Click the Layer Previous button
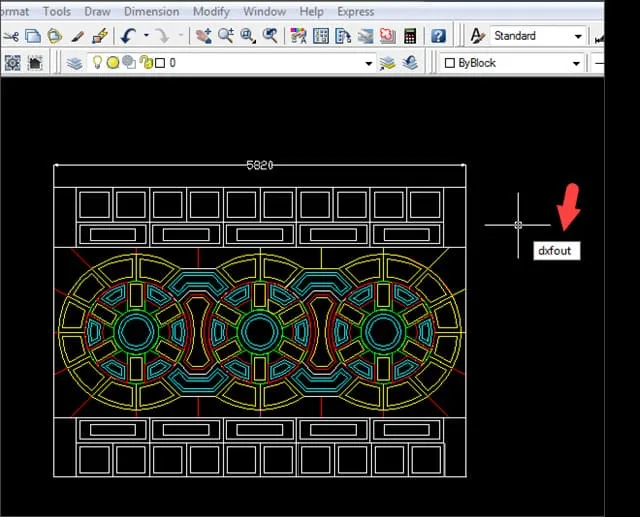 pos(410,62)
